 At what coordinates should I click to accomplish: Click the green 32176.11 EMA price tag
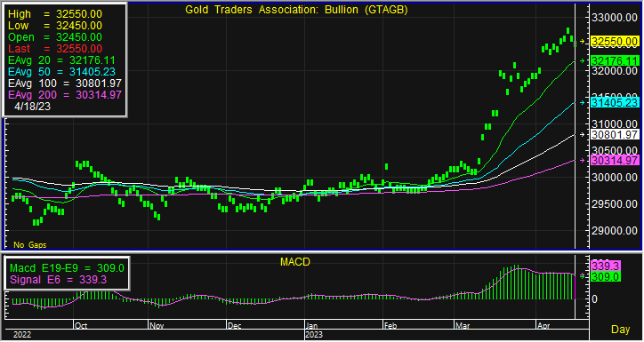pyautogui.click(x=615, y=60)
